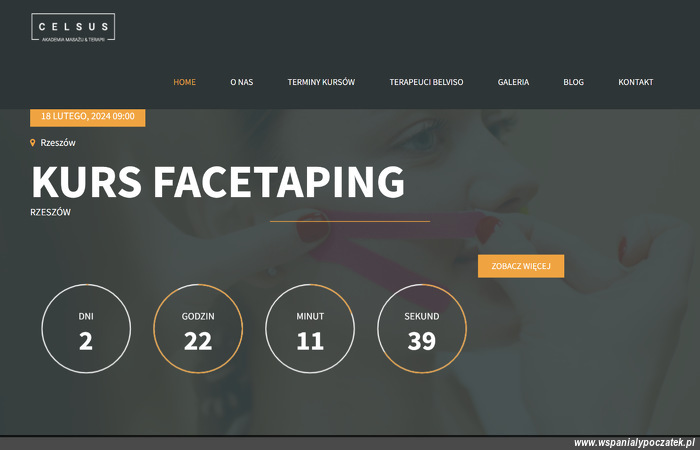Click the 18 LUTEGO, 2024 date badge
700x450 pixels.
[88, 117]
